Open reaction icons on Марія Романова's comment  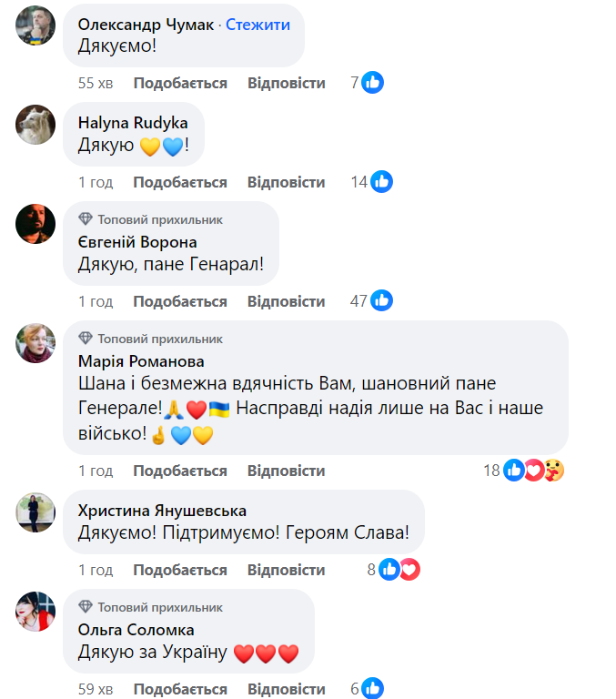(534, 471)
